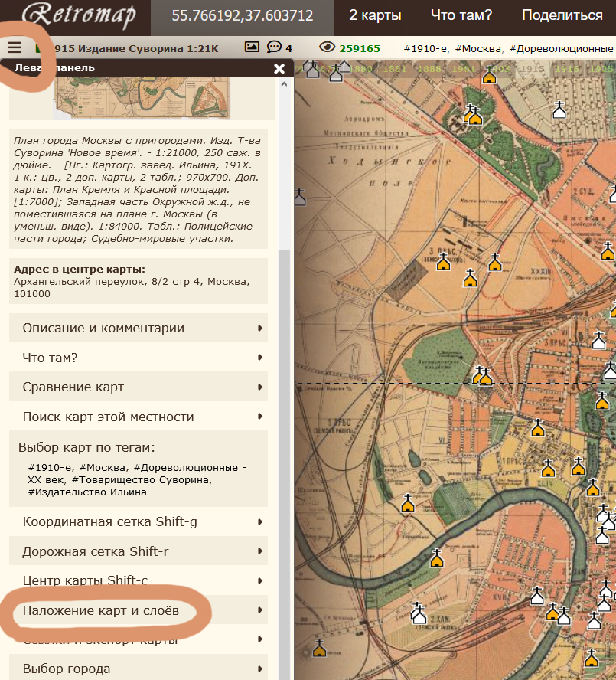The image size is (616, 680).
Task: Open the Поделиться top menu
Action: (562, 15)
